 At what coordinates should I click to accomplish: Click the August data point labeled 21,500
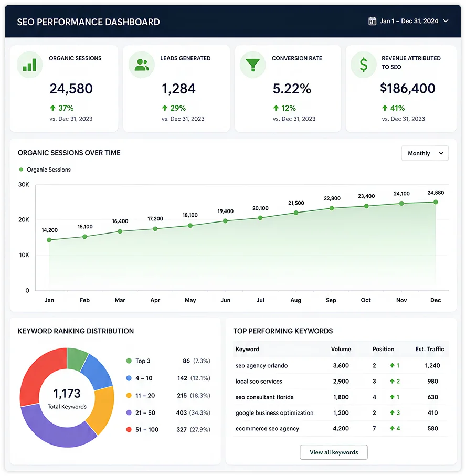point(296,213)
